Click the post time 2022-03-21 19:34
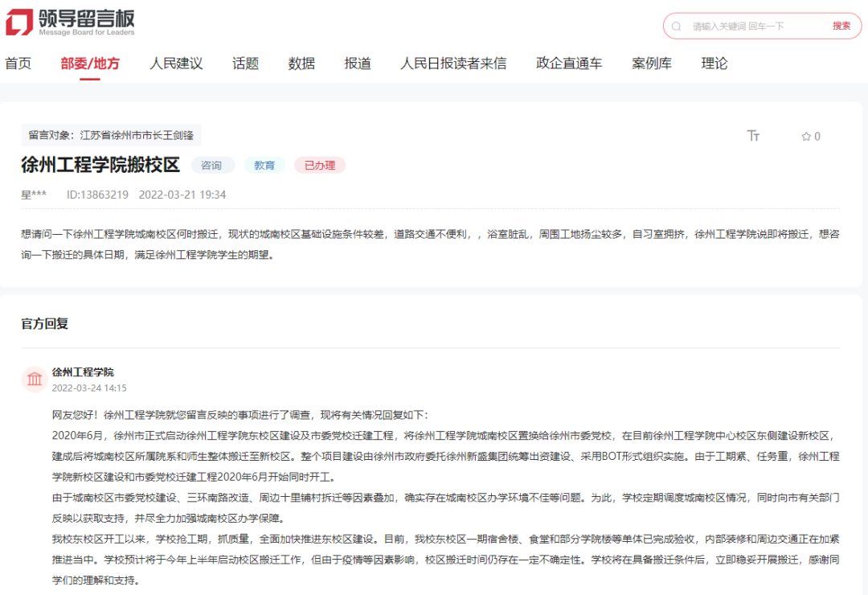 pos(182,195)
